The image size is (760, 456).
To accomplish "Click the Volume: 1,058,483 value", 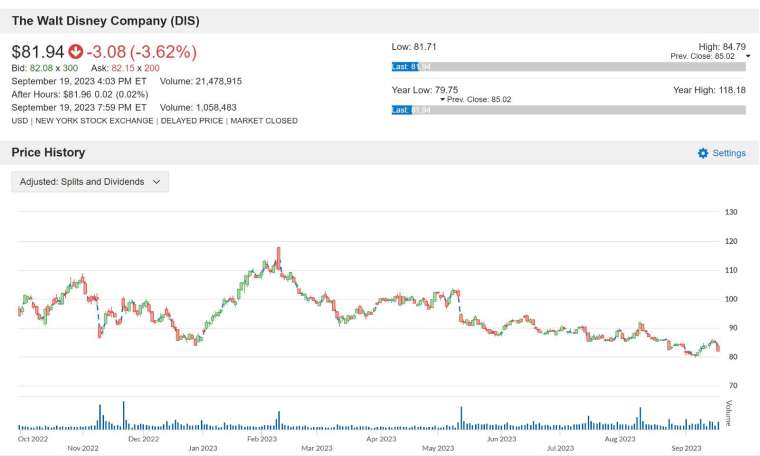I will 198,108.
